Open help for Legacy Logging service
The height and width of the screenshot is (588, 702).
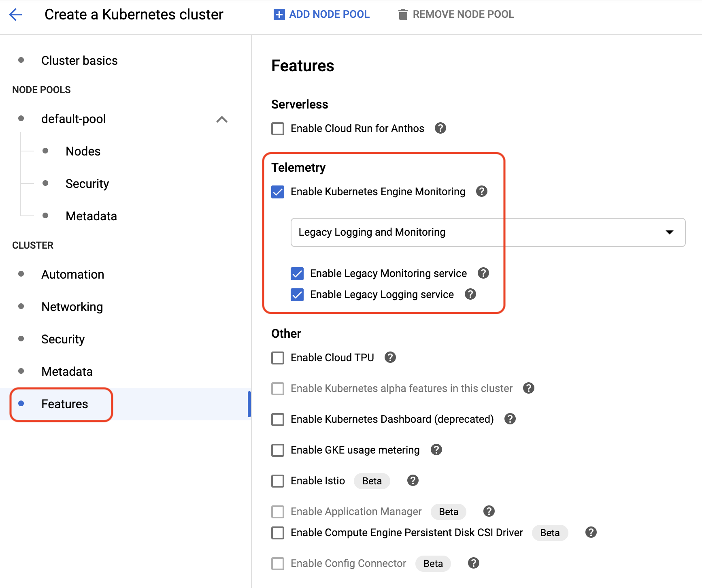(x=470, y=294)
